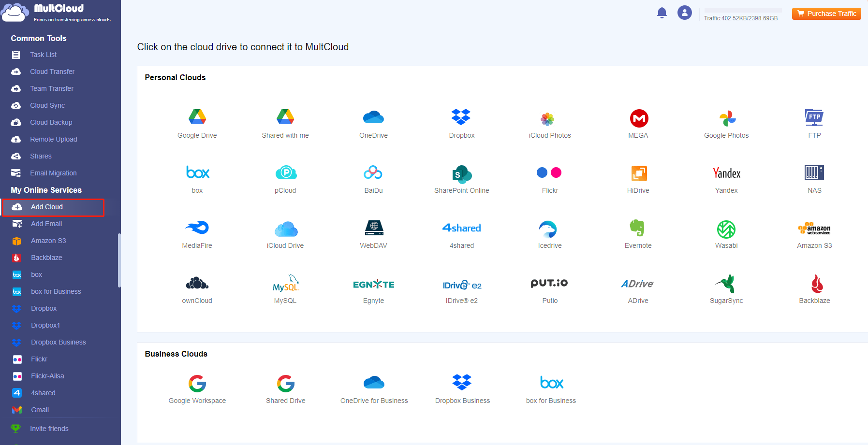Choose Dropbox Business in Business Clouds

(x=462, y=382)
